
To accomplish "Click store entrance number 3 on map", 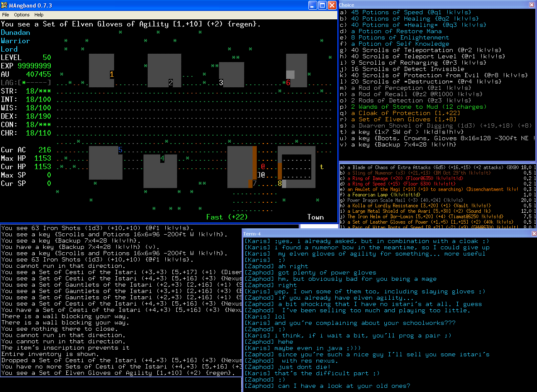I will (x=221, y=83).
